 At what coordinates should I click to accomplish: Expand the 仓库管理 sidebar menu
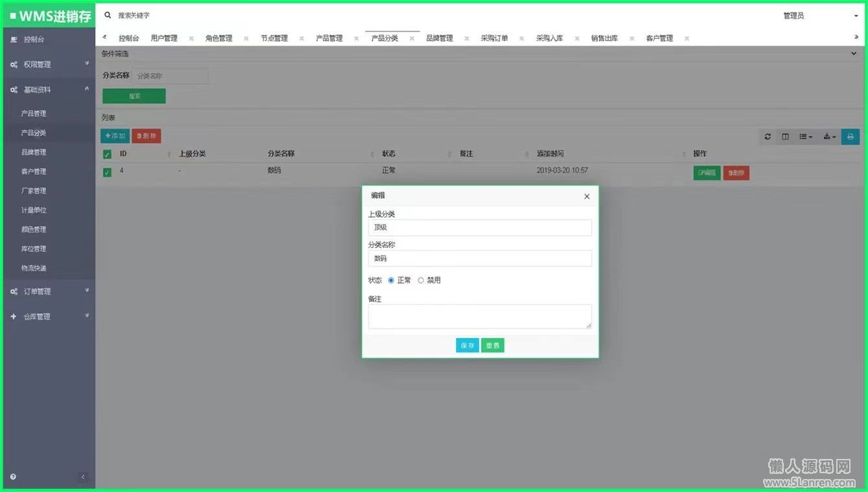click(x=49, y=317)
